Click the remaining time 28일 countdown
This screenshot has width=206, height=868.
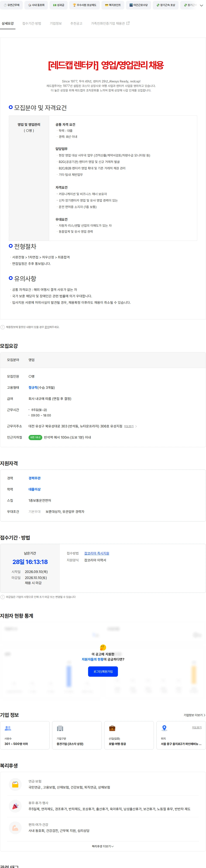[30, 562]
